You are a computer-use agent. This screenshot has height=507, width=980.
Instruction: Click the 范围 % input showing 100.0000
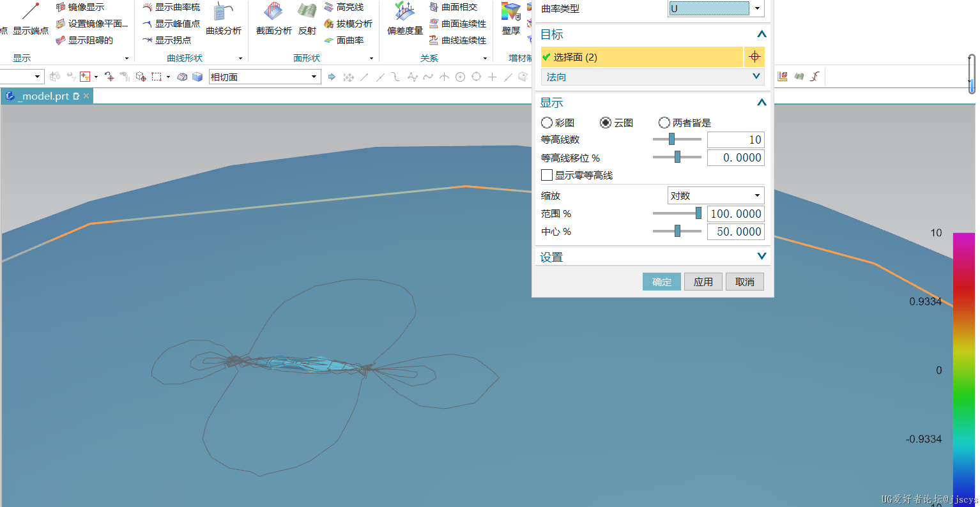[x=736, y=213]
